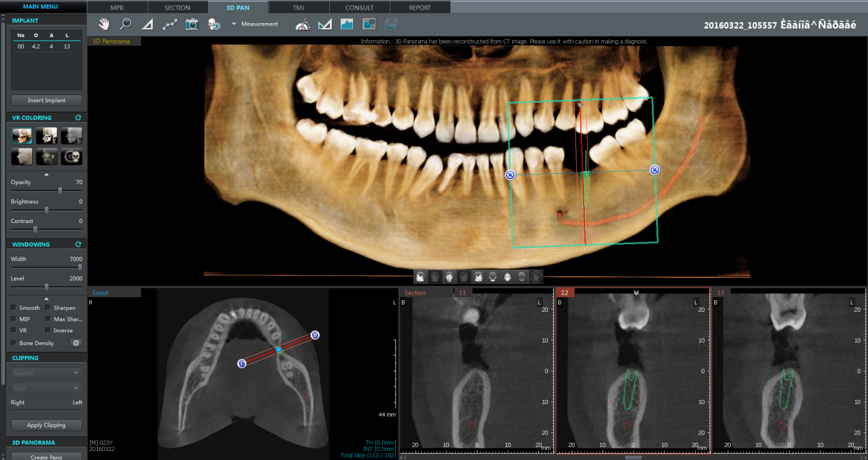The image size is (868, 460).
Task: Check the Inverse option
Action: pyautogui.click(x=48, y=331)
